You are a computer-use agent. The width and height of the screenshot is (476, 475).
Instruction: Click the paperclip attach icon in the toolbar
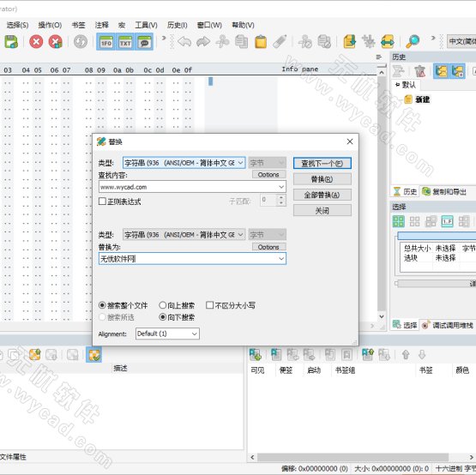click(x=280, y=41)
